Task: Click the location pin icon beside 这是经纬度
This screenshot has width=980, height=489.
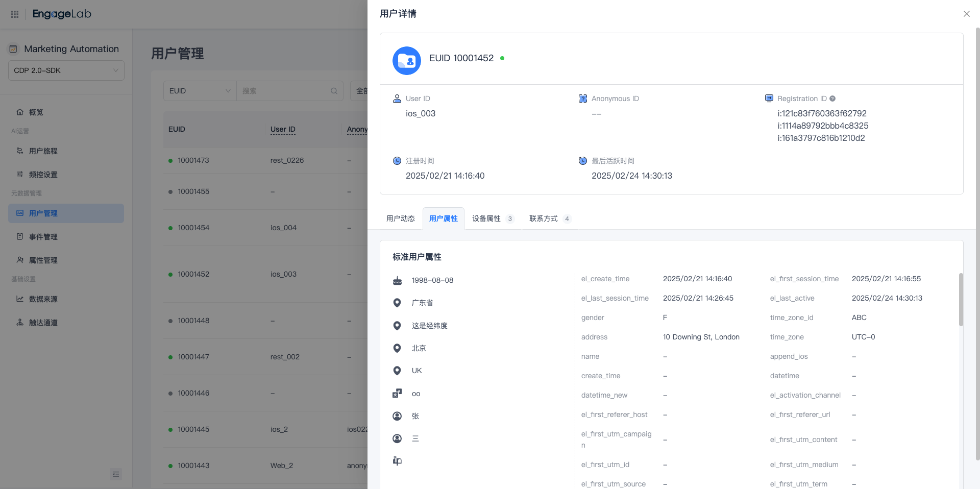Action: tap(397, 326)
